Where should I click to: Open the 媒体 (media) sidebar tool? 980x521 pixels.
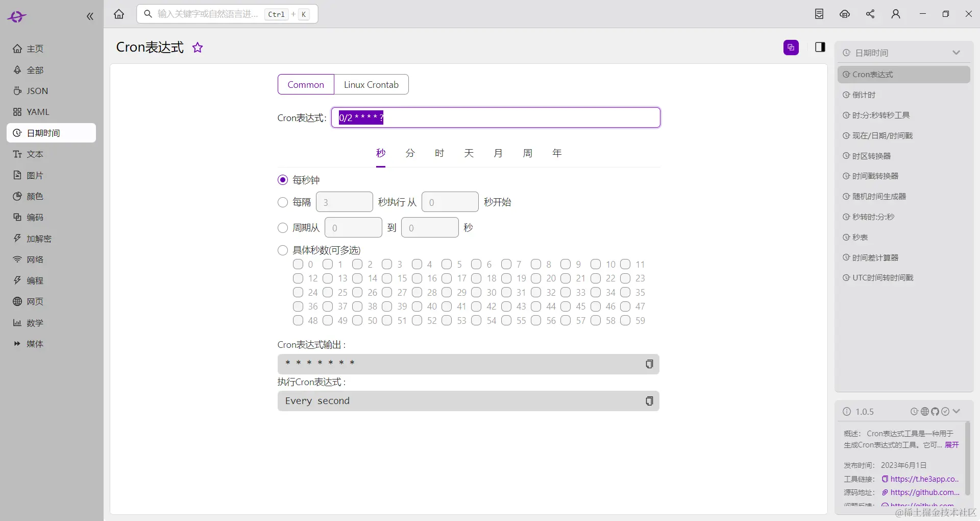pyautogui.click(x=34, y=344)
